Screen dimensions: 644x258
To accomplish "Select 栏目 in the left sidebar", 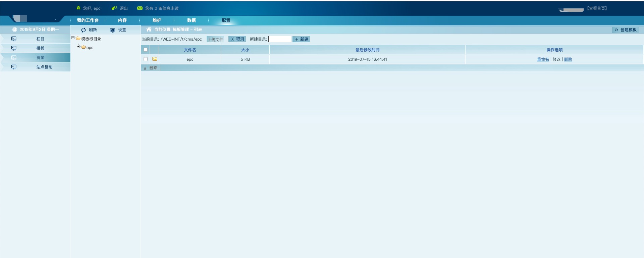I will pyautogui.click(x=35, y=39).
